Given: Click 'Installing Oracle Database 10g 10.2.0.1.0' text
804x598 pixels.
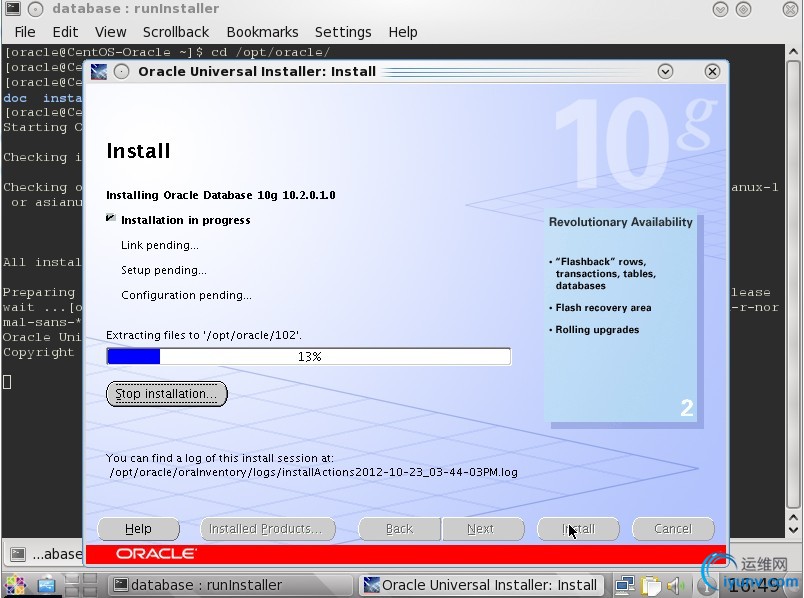Looking at the screenshot, I should point(220,195).
